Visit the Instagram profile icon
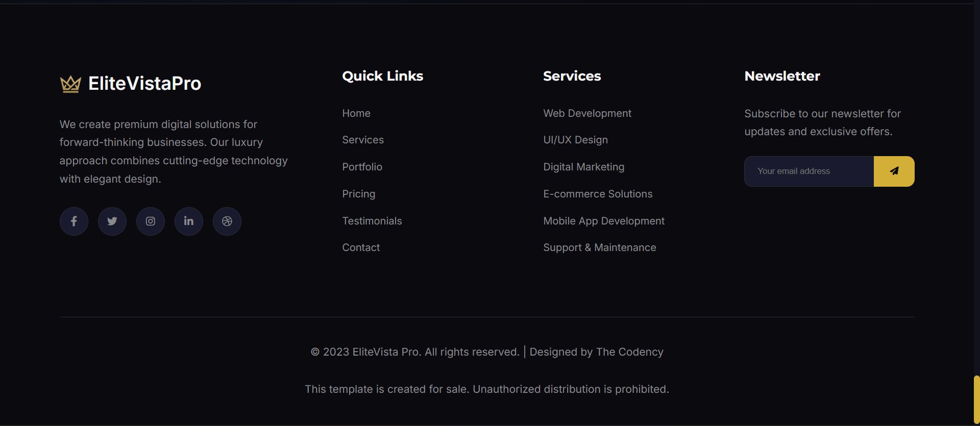This screenshot has width=980, height=426. 151,221
